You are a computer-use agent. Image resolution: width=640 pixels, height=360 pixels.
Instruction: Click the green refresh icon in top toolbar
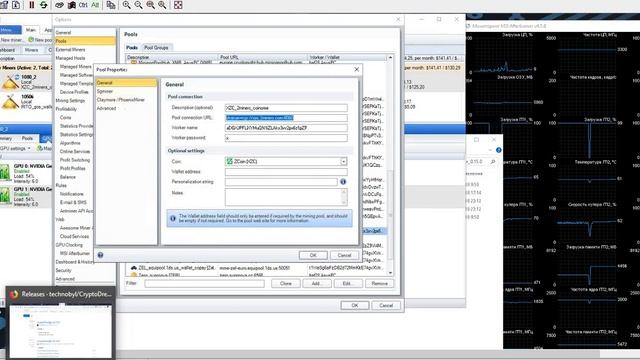(43, 5)
